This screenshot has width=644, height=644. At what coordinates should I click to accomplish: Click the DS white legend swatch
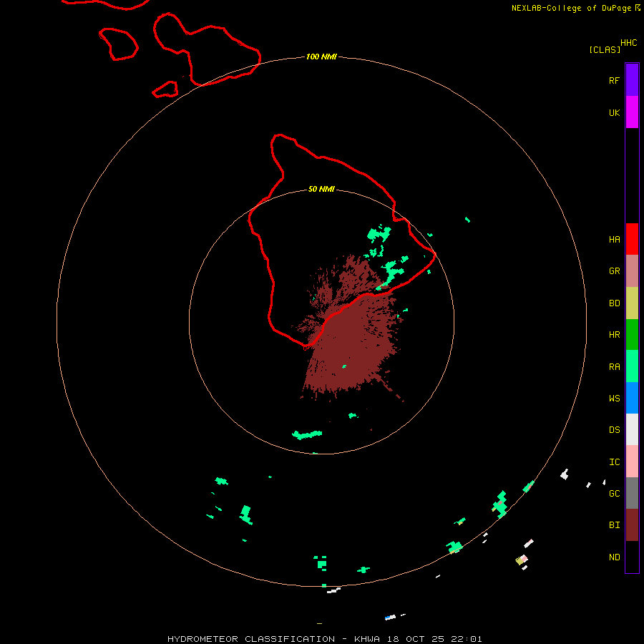[632, 429]
